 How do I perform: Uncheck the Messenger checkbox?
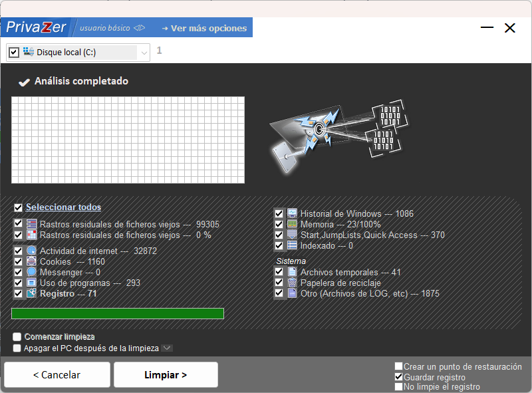click(x=19, y=272)
